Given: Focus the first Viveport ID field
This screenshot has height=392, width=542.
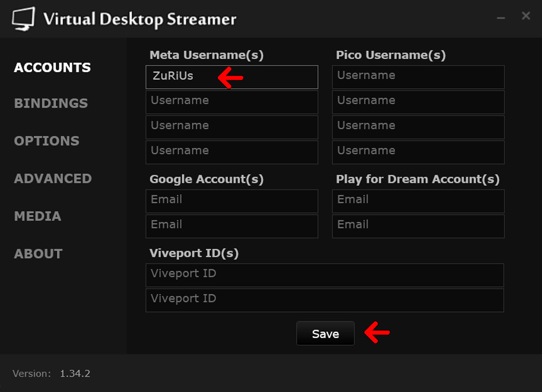Looking at the screenshot, I should (325, 275).
